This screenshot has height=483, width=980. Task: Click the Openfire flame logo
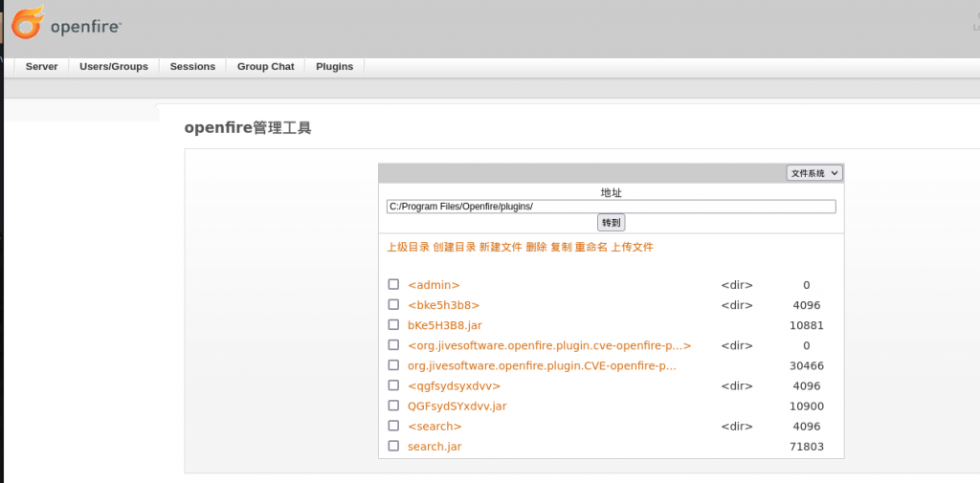(28, 23)
